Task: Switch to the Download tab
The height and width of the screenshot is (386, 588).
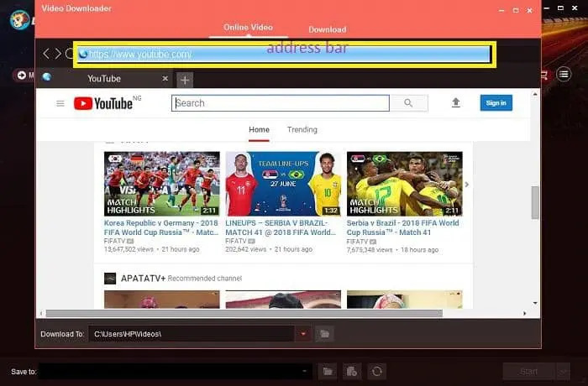Action: point(327,29)
